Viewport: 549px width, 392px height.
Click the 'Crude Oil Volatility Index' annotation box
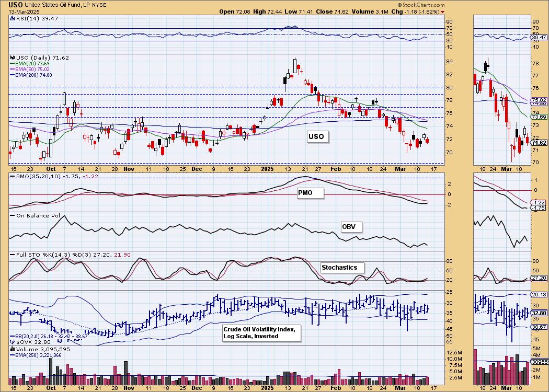[x=261, y=333]
